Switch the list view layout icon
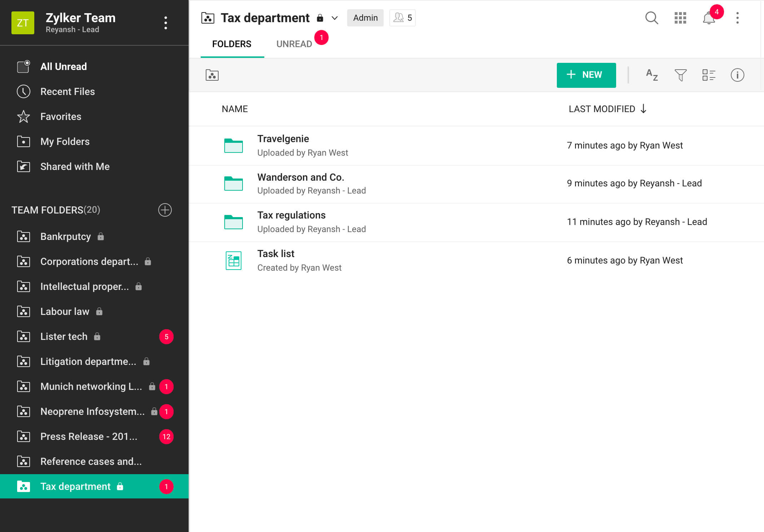764x532 pixels. coord(709,75)
